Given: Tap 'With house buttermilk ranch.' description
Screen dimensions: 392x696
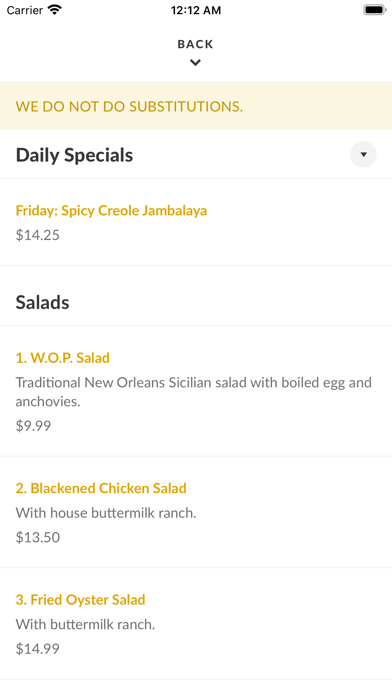Looking at the screenshot, I should [106, 513].
